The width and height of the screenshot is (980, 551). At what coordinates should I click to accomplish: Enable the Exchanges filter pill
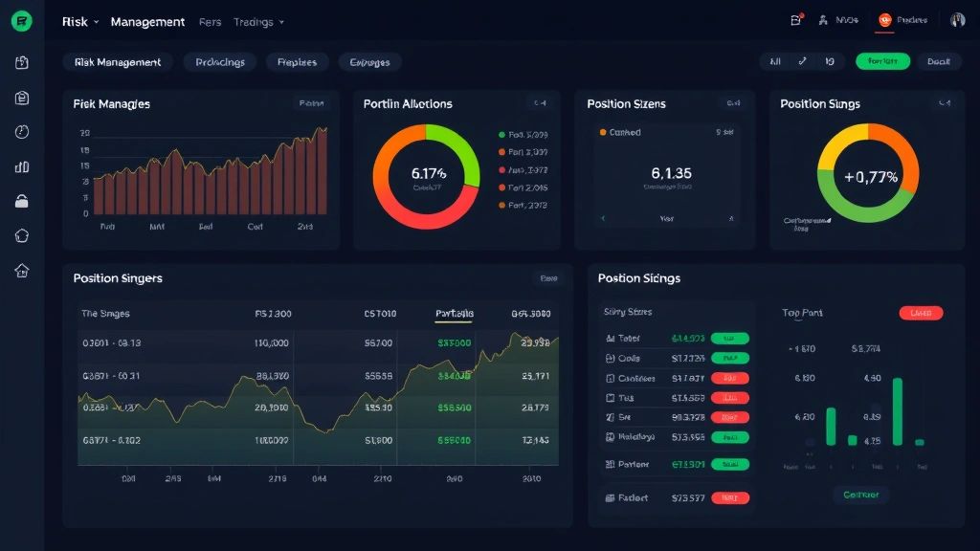pos(369,61)
